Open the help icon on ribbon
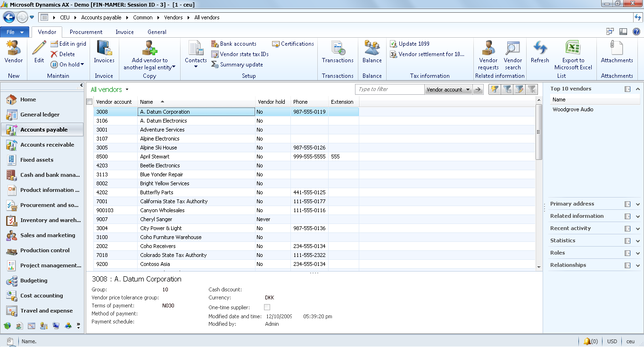 coord(636,32)
